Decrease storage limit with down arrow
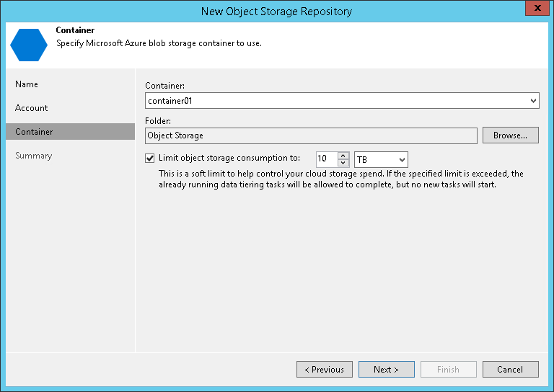 point(343,163)
